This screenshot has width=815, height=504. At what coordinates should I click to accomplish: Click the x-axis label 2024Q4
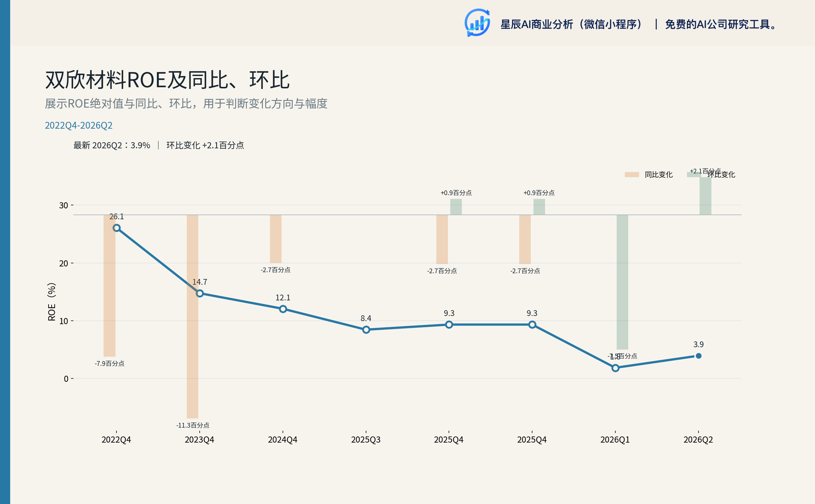[283, 440]
